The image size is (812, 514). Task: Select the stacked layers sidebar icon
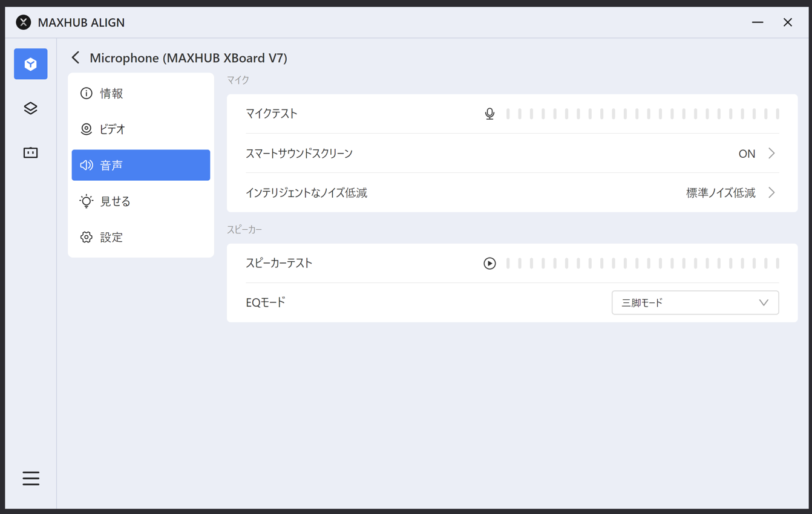pos(31,108)
